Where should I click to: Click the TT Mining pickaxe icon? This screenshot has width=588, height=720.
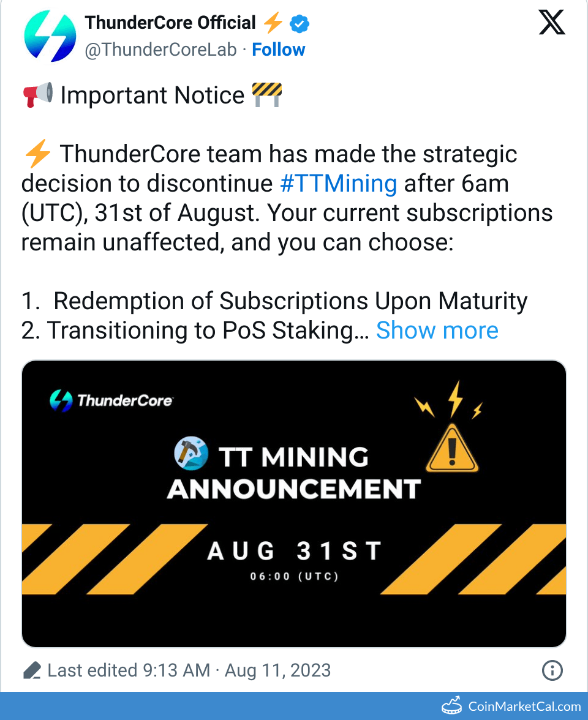[192, 454]
